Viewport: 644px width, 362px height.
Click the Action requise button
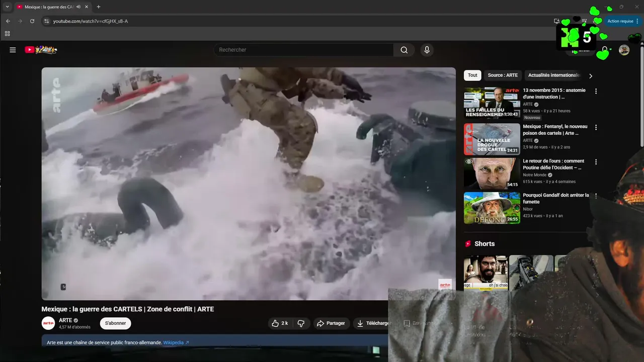point(623,21)
